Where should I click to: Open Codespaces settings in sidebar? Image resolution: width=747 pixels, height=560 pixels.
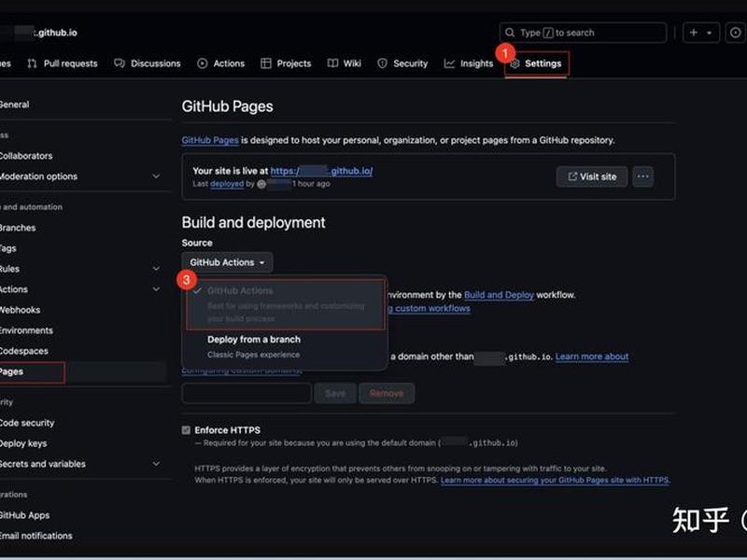click(24, 352)
